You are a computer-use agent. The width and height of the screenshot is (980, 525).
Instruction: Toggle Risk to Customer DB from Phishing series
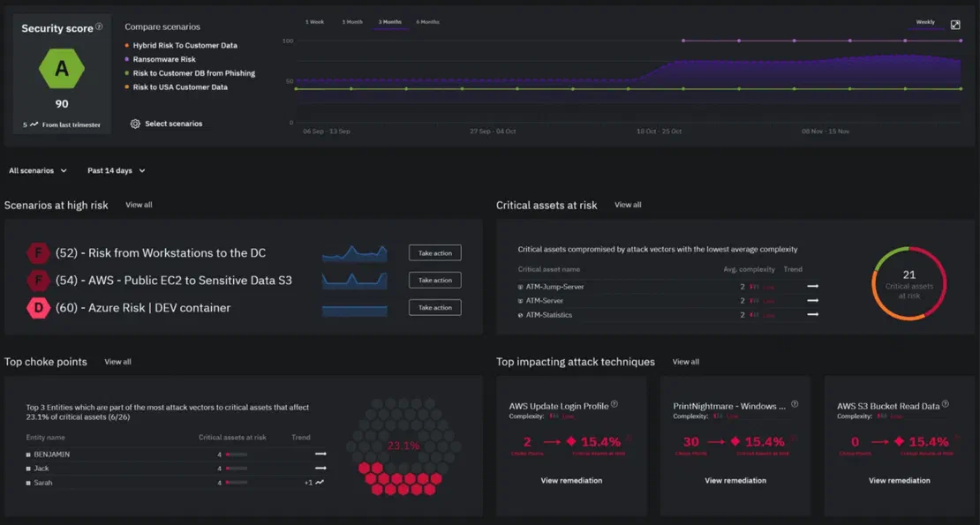(189, 73)
